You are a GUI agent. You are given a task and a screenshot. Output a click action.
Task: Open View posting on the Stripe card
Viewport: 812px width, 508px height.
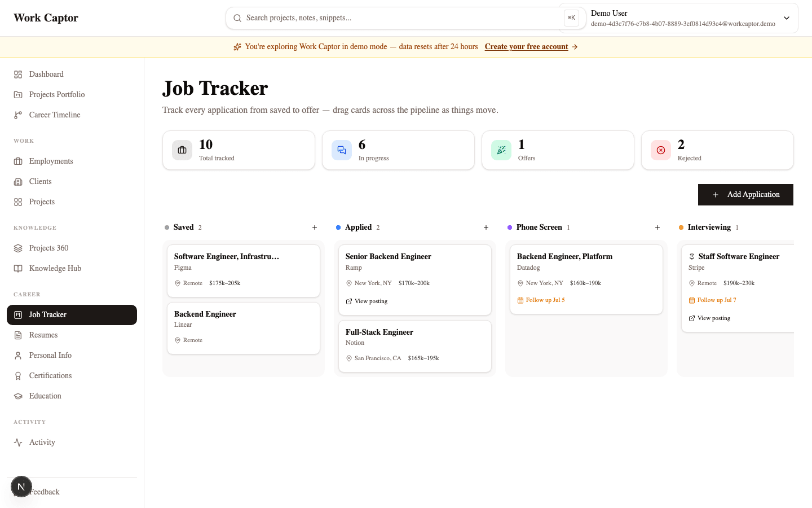tap(709, 318)
